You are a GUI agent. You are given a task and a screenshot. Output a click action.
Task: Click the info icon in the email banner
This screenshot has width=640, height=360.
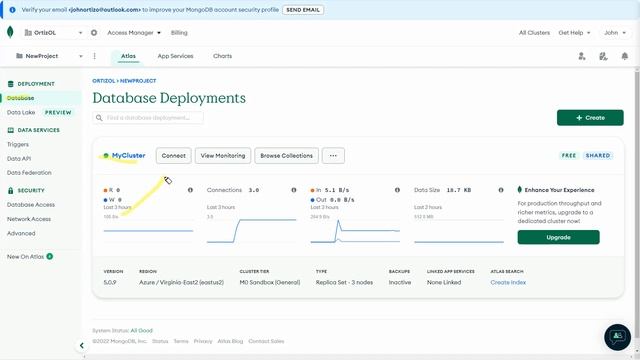tap(13, 10)
